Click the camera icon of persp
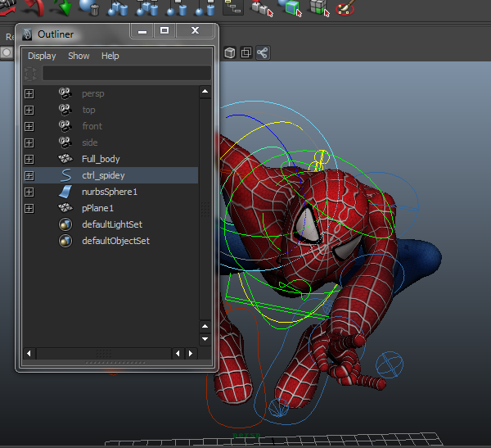The image size is (491, 448). tap(65, 93)
